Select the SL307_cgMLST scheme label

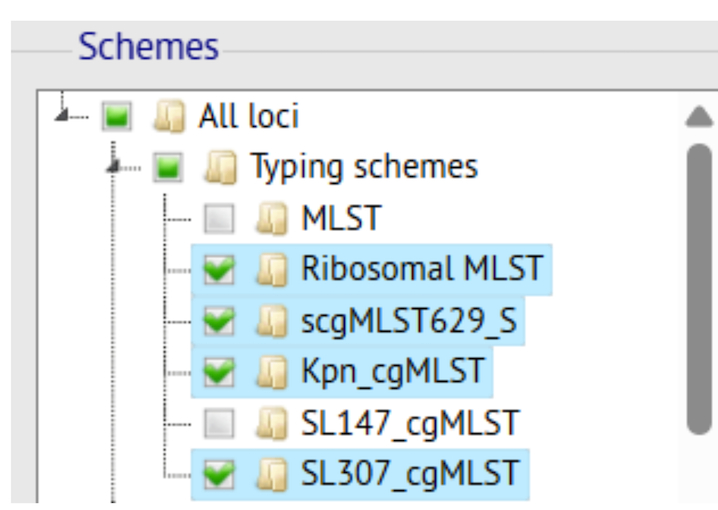coord(410,473)
